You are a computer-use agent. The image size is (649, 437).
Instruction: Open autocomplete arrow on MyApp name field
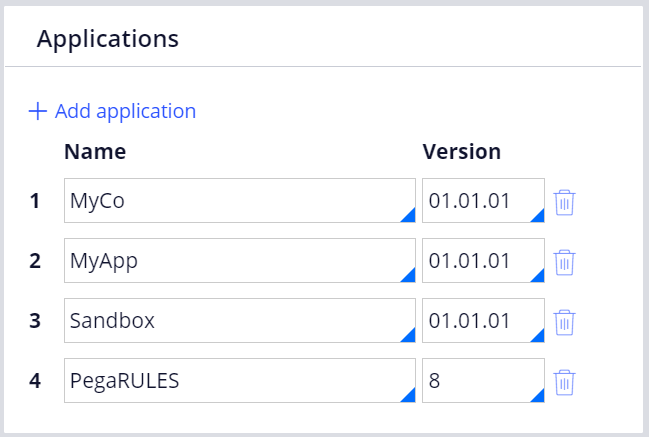pyautogui.click(x=409, y=276)
